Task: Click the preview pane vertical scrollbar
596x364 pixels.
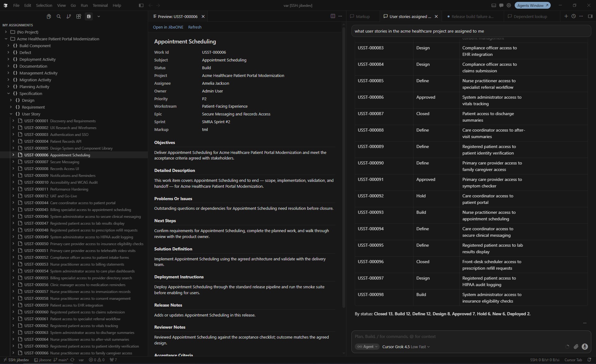Action: (x=344, y=168)
